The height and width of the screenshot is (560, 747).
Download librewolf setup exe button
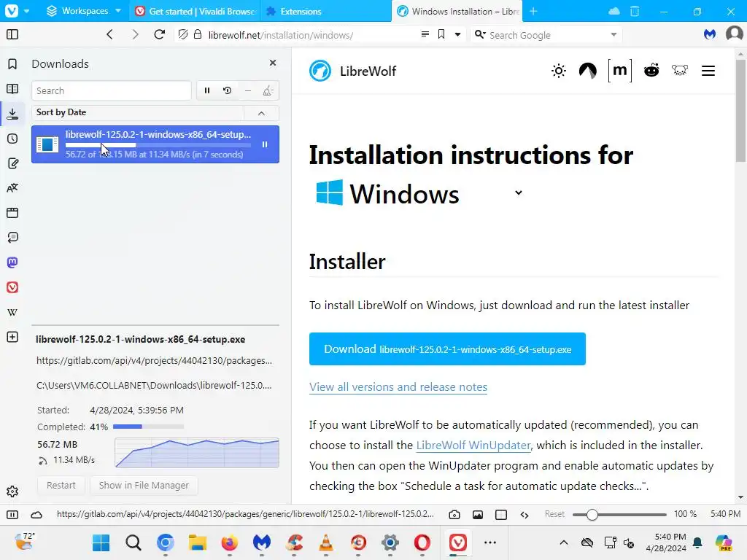pos(447,349)
